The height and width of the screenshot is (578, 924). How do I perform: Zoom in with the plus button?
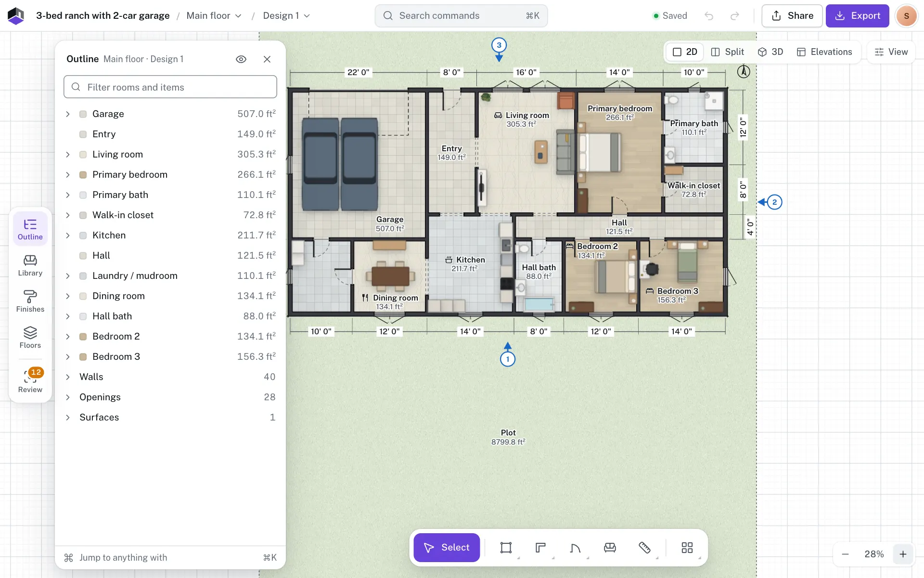(903, 554)
